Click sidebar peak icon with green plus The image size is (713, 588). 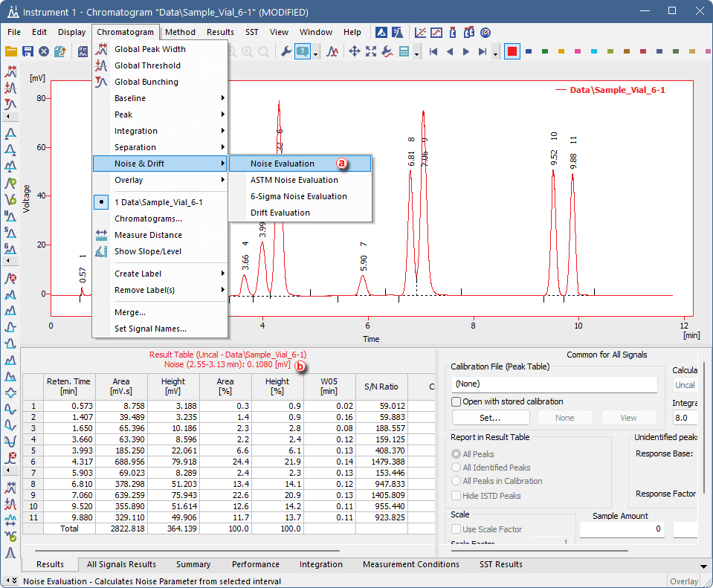[x=10, y=184]
